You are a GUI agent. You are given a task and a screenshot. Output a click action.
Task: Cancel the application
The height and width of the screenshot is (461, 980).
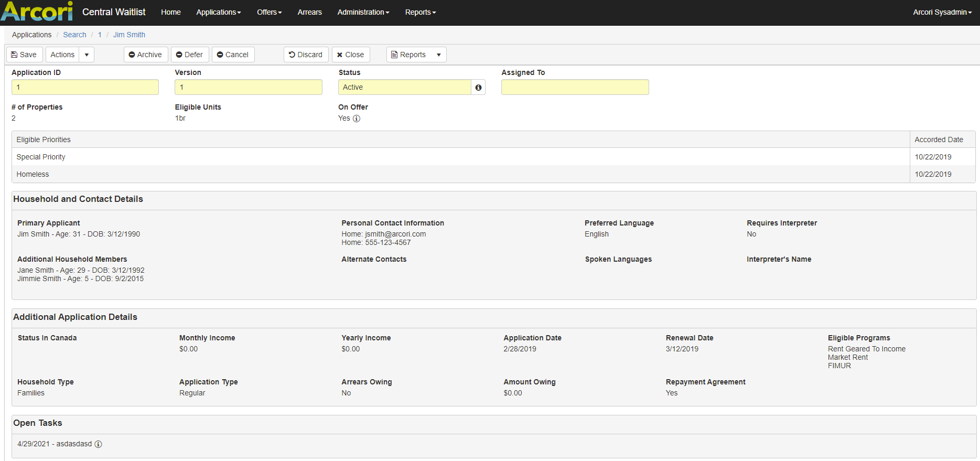[x=233, y=55]
